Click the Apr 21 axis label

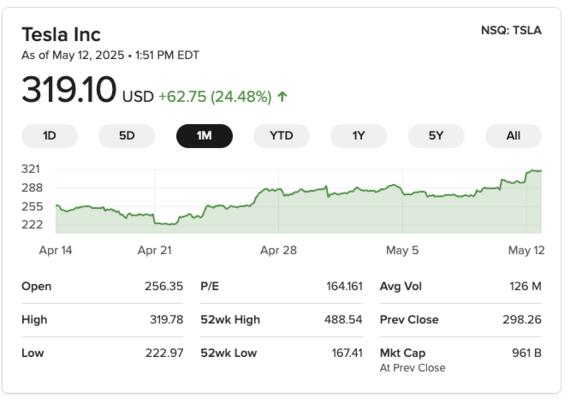[x=154, y=251]
